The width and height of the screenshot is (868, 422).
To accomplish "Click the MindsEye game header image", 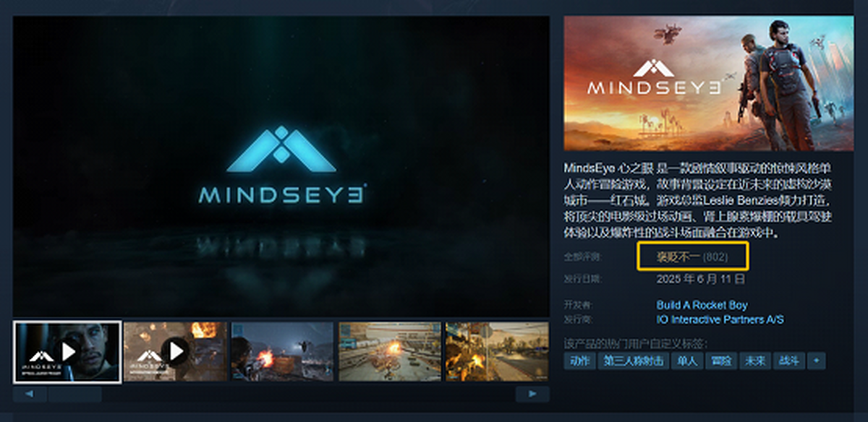I will tap(708, 83).
